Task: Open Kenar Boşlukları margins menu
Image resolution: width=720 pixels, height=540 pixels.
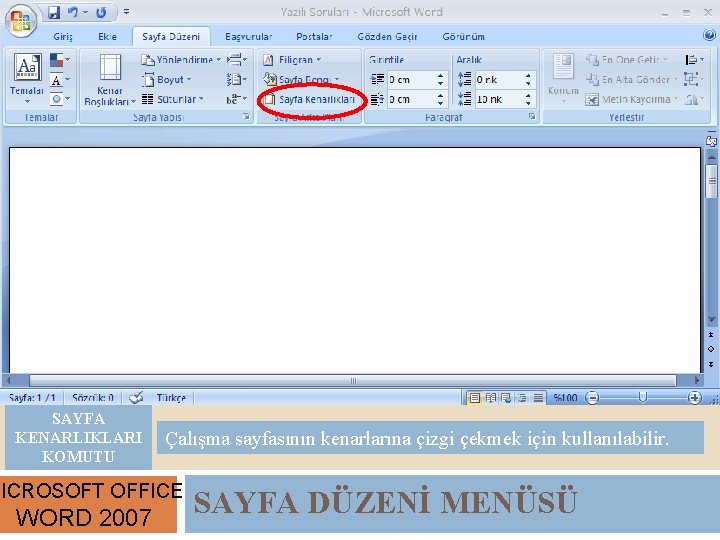Action: point(110,79)
